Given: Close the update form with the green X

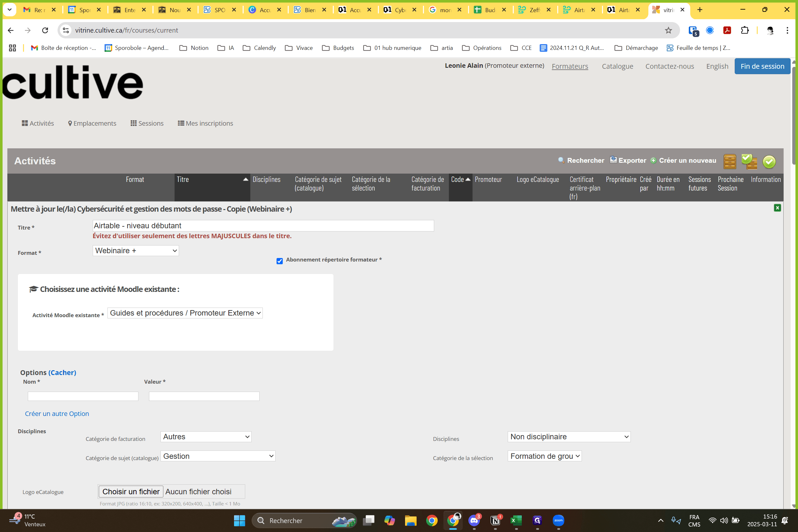Looking at the screenshot, I should (777, 207).
